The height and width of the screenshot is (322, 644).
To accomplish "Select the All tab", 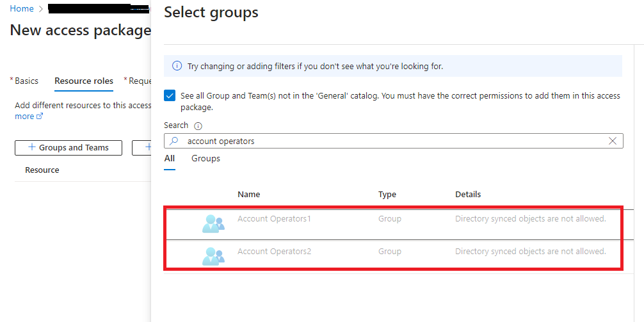I will (170, 159).
